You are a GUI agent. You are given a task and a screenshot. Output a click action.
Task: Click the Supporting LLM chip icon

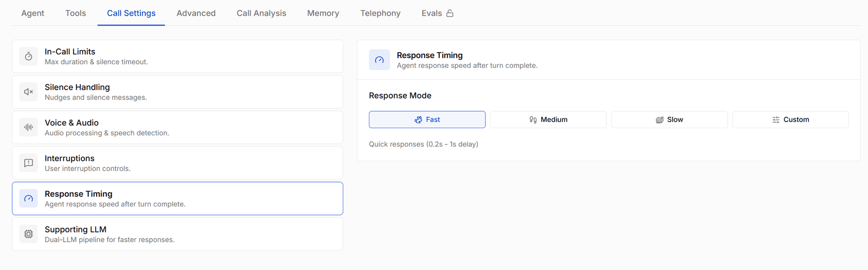(29, 234)
